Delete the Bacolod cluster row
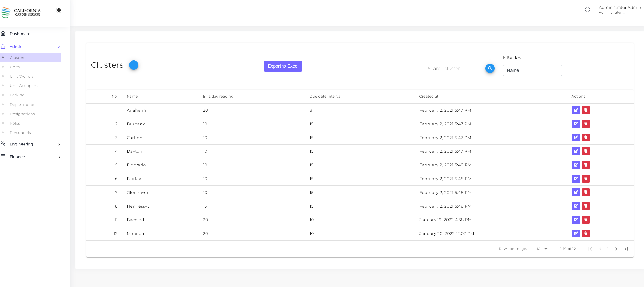Image resolution: width=644 pixels, height=287 pixels. pyautogui.click(x=586, y=220)
